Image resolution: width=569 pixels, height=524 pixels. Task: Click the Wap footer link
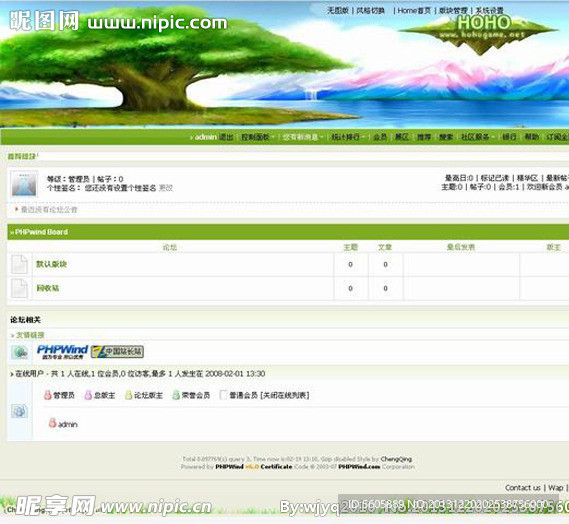pyautogui.click(x=556, y=488)
